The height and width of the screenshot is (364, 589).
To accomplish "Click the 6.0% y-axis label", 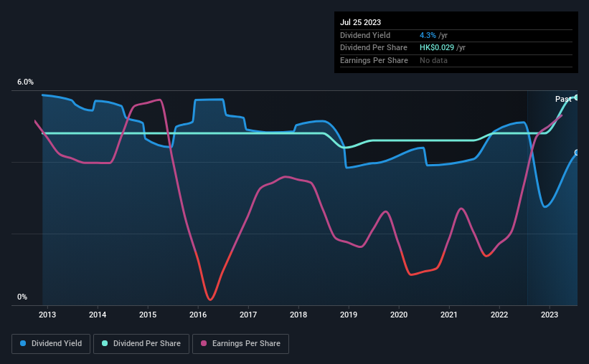I will click(25, 82).
